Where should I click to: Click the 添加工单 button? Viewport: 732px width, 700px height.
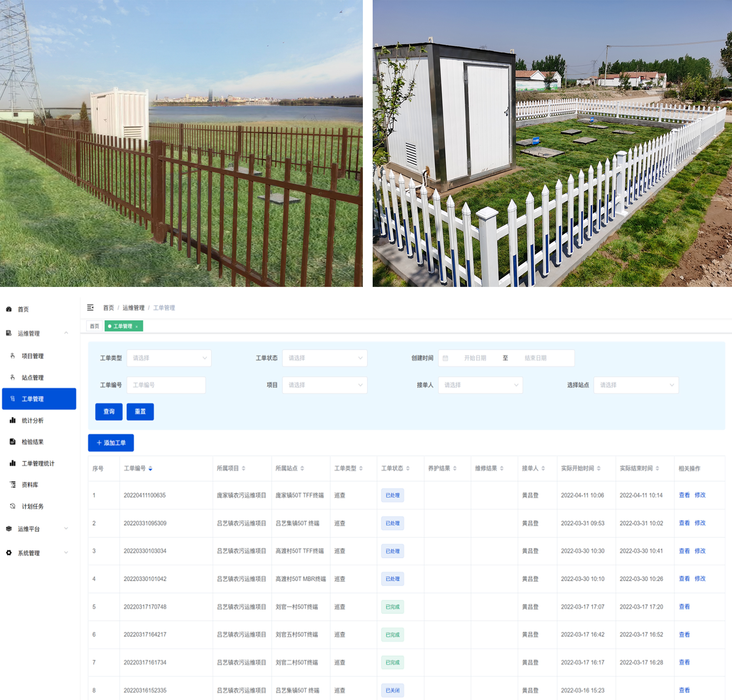pyautogui.click(x=111, y=443)
